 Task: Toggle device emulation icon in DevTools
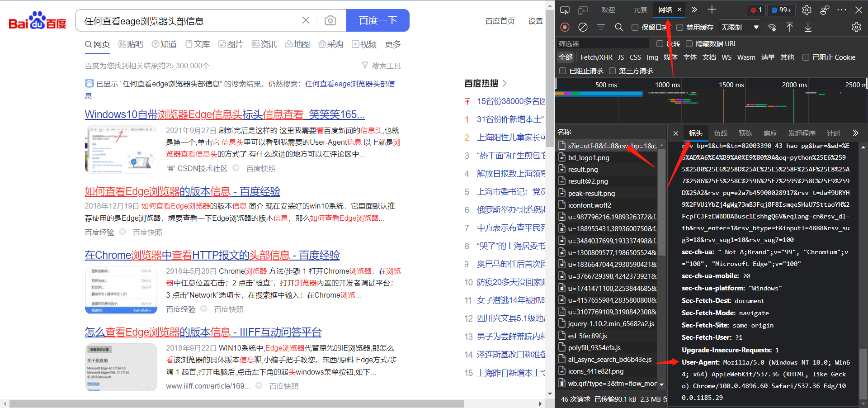583,10
